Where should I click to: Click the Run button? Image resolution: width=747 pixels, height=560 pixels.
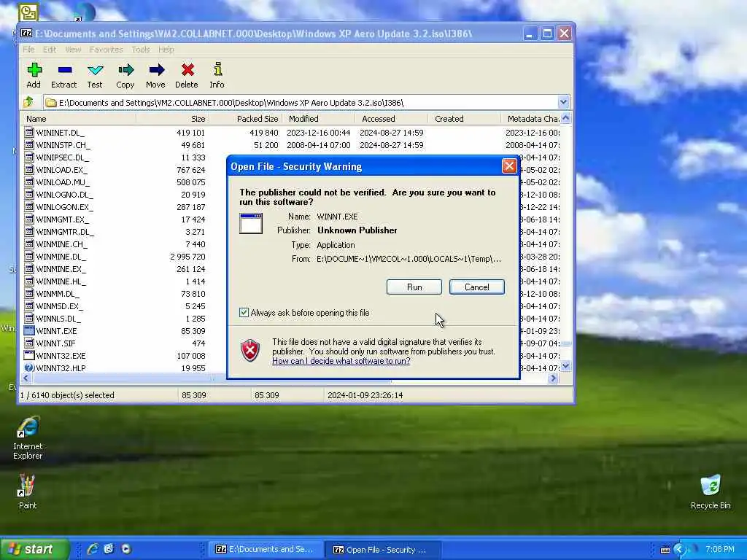tap(414, 287)
